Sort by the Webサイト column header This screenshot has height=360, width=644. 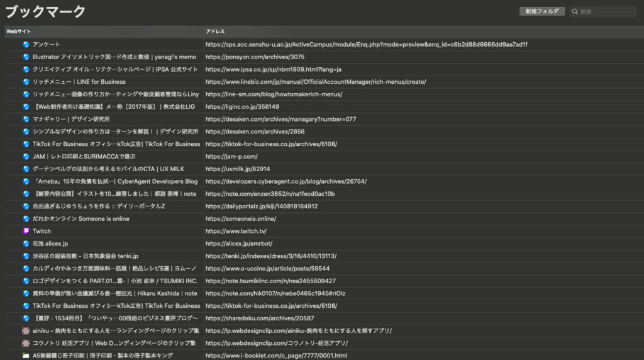(x=104, y=31)
